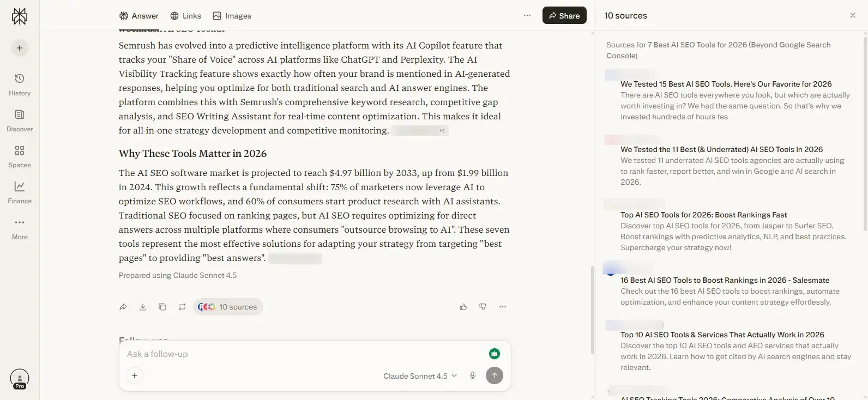
Task: Start voice dictation with microphone icon
Action: pyautogui.click(x=473, y=375)
